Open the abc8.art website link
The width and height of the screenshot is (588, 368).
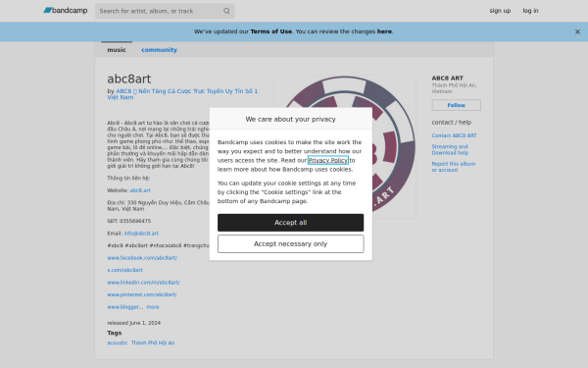140,190
